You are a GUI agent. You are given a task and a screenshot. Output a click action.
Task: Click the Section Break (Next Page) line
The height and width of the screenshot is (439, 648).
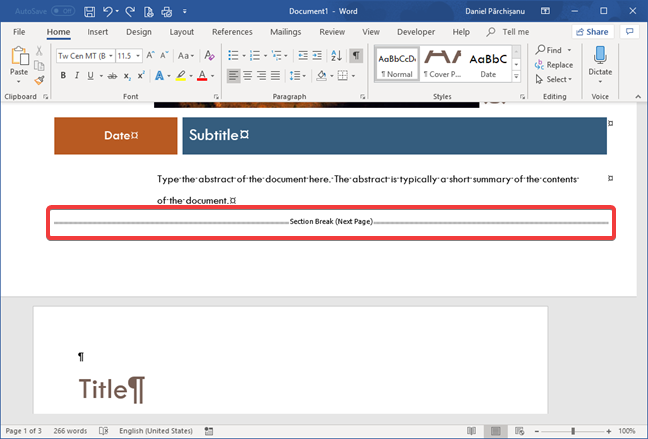[331, 221]
